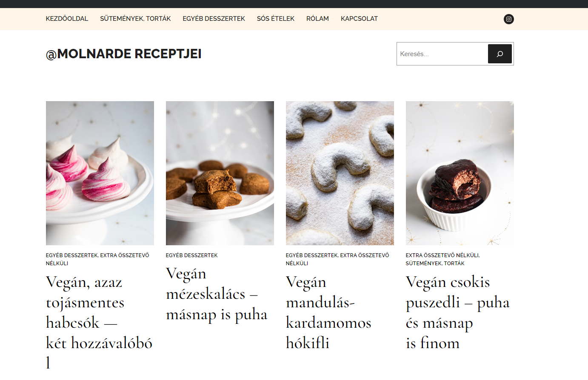Image resolution: width=588 pixels, height=380 pixels.
Task: Open Vegán mézeskalács recipe title
Action: (x=217, y=294)
